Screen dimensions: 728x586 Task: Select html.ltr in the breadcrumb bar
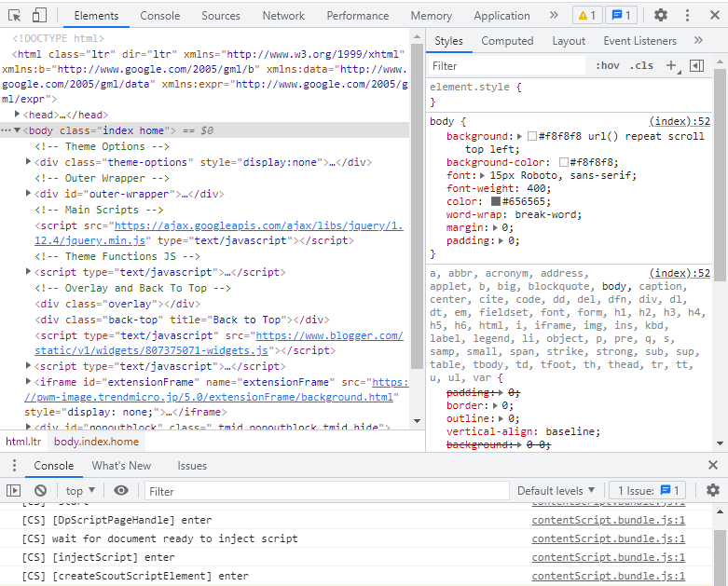coord(23,442)
